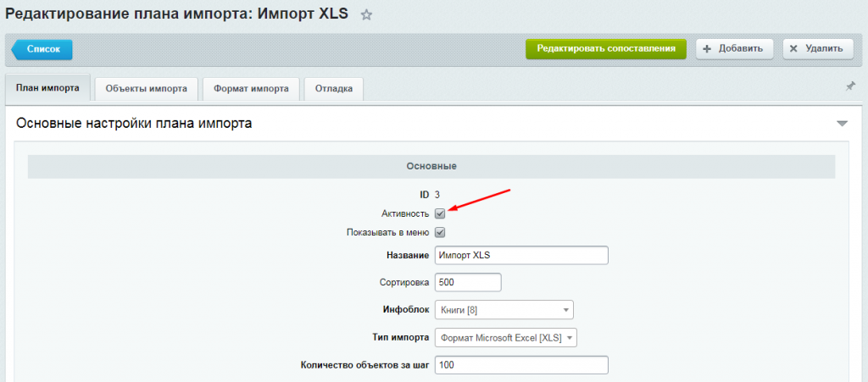Uncheck the Показывать в меню checkbox

click(440, 232)
